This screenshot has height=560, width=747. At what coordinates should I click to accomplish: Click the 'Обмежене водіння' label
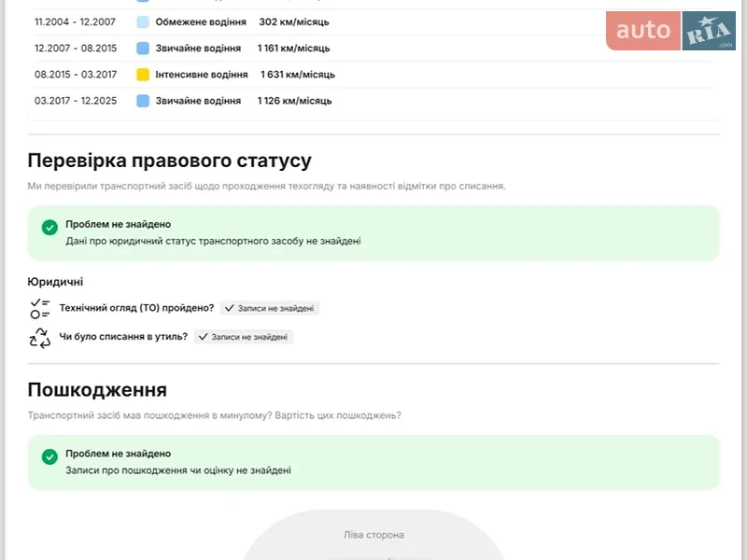(x=201, y=21)
